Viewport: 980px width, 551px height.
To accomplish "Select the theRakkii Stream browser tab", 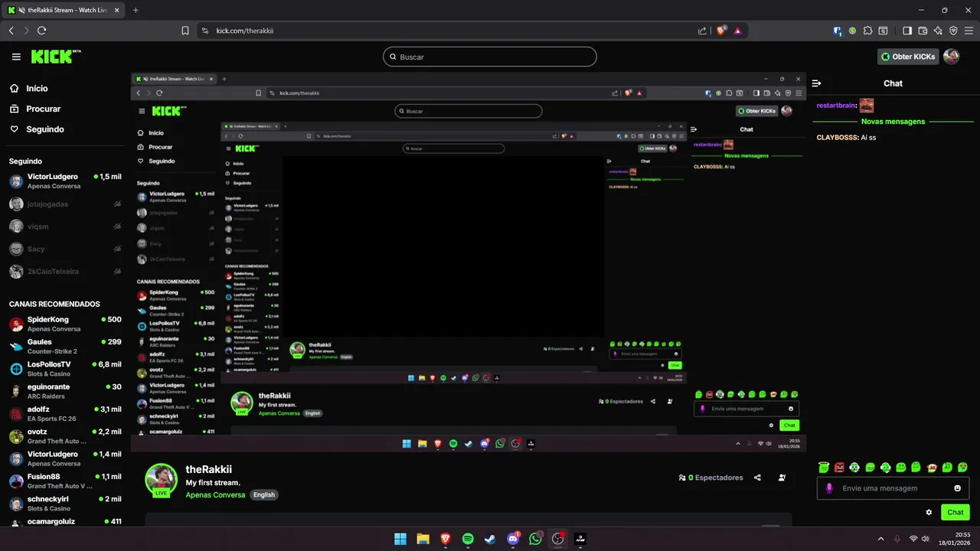I will click(64, 10).
